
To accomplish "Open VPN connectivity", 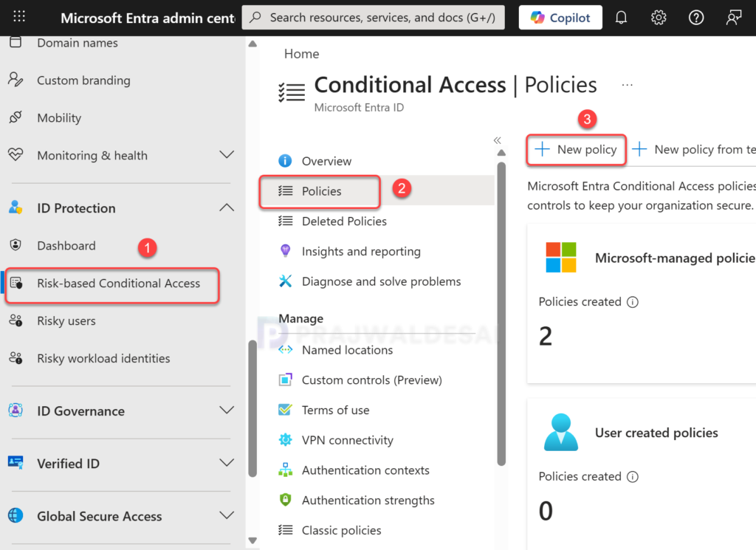I will (x=347, y=440).
